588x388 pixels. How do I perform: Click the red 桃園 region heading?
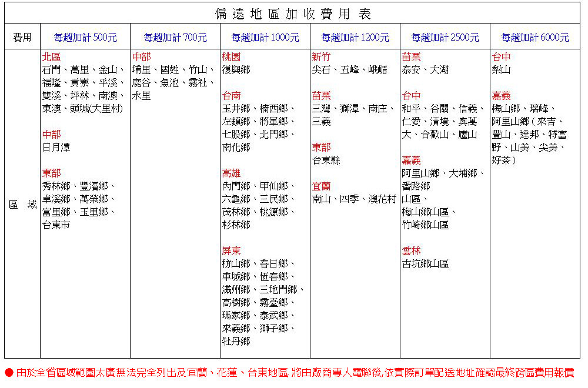tap(231, 57)
